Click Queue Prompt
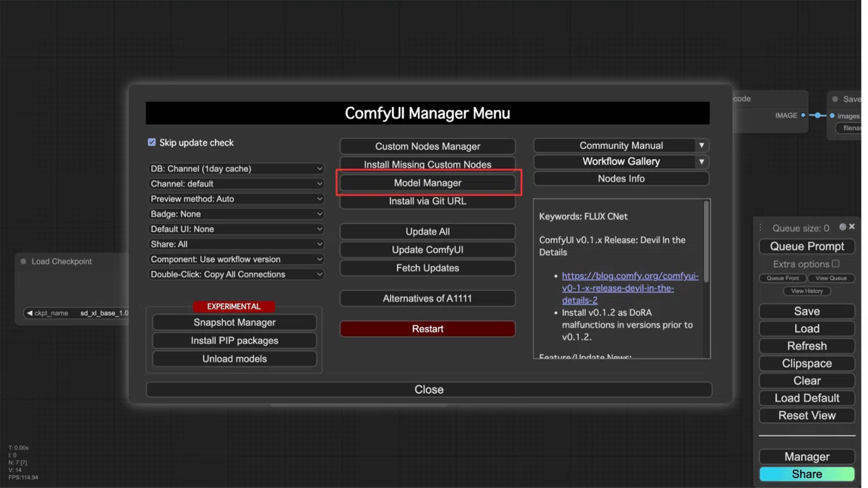 807,247
